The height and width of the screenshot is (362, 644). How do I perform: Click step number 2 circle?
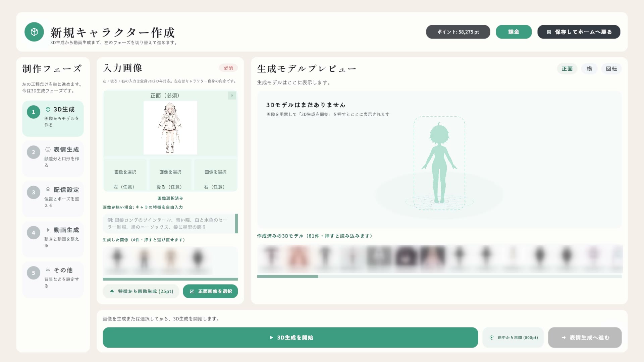coord(34,152)
